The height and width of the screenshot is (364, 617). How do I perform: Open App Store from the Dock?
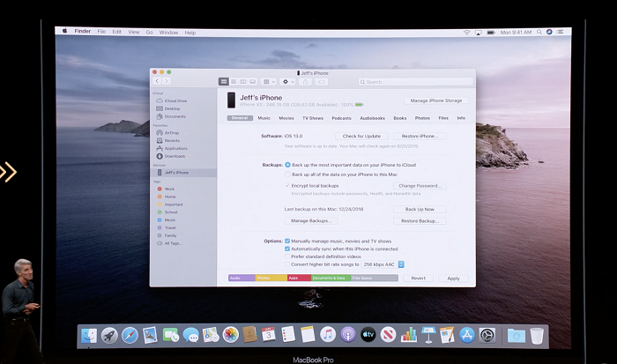coord(467,335)
